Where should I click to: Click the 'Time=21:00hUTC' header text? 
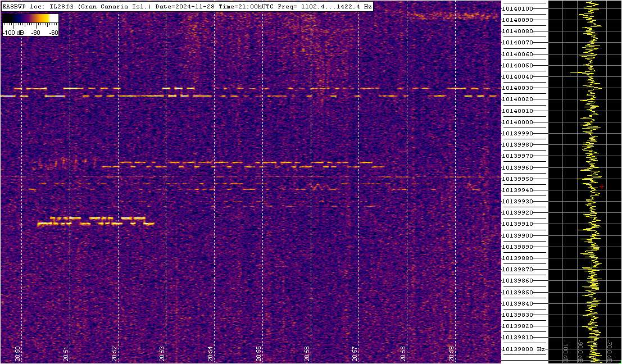(x=246, y=7)
